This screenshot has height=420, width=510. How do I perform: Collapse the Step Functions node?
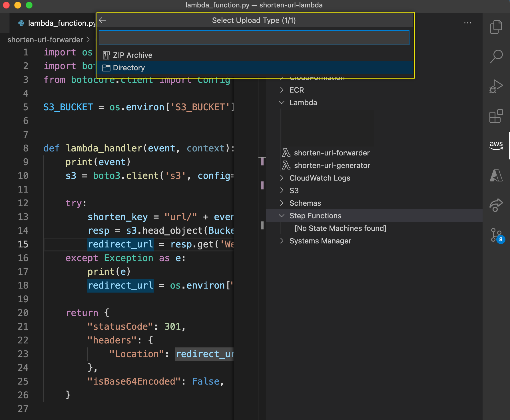282,216
